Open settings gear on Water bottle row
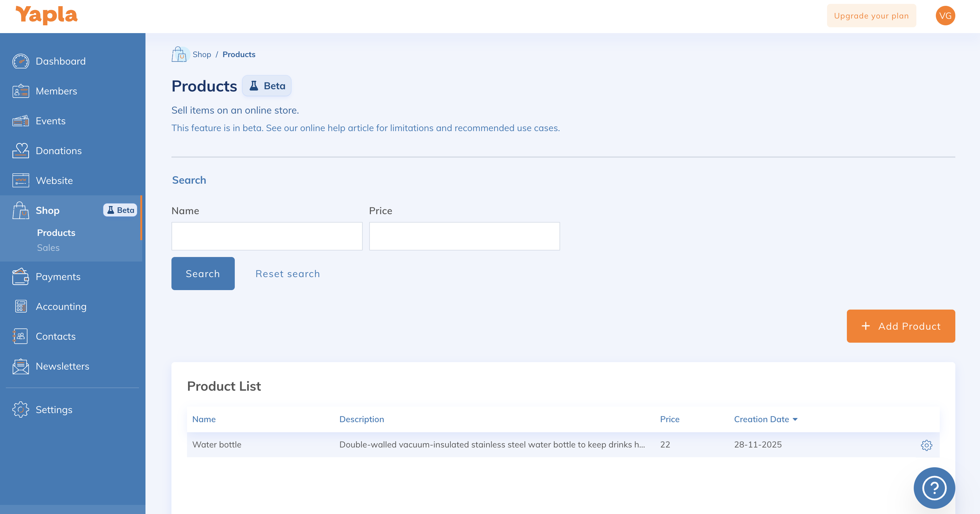980x514 pixels. 926,446
